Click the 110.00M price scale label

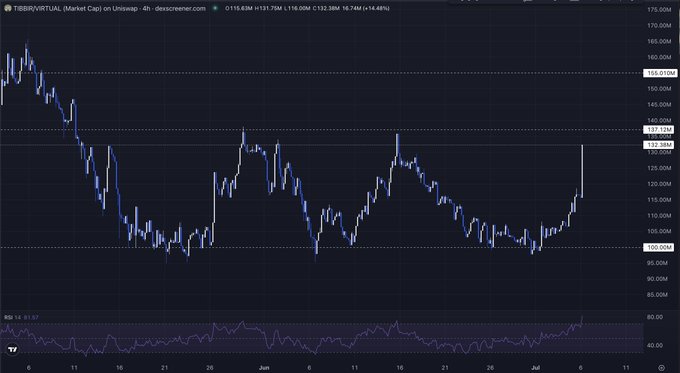[x=659, y=216]
